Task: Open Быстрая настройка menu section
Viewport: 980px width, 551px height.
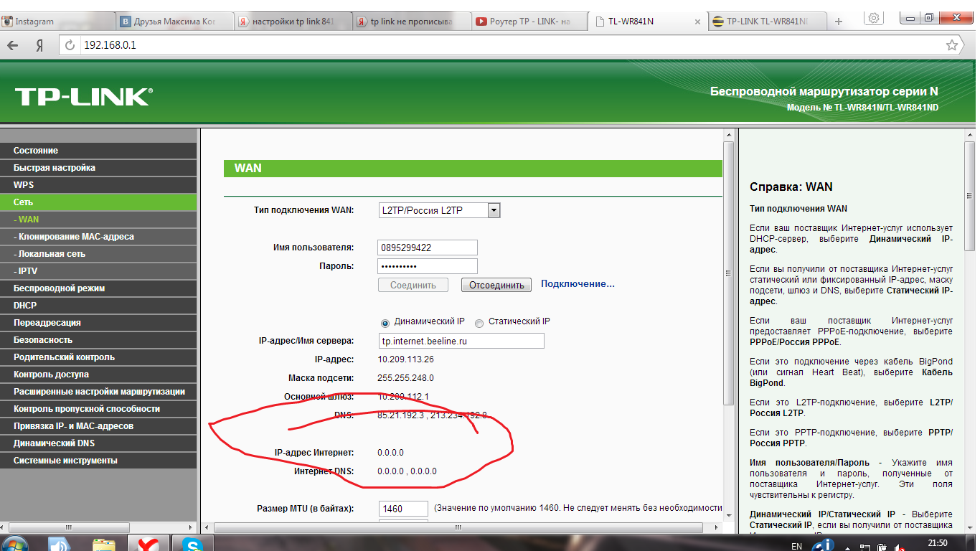Action: click(98, 168)
